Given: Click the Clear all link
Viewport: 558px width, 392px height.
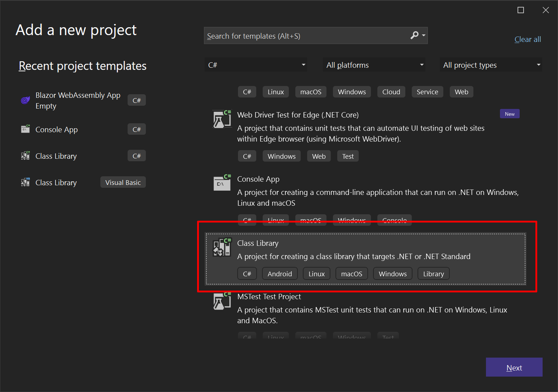Looking at the screenshot, I should pyautogui.click(x=528, y=39).
